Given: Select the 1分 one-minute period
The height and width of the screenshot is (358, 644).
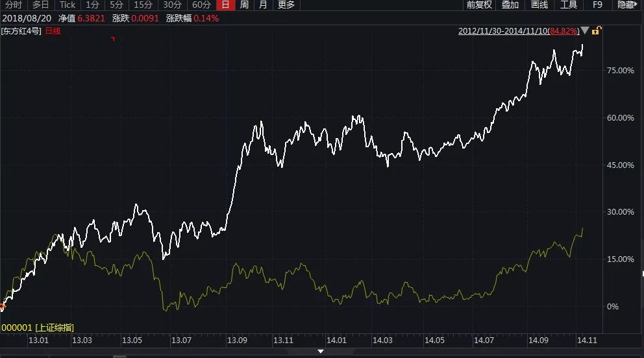Looking at the screenshot, I should (x=93, y=5).
